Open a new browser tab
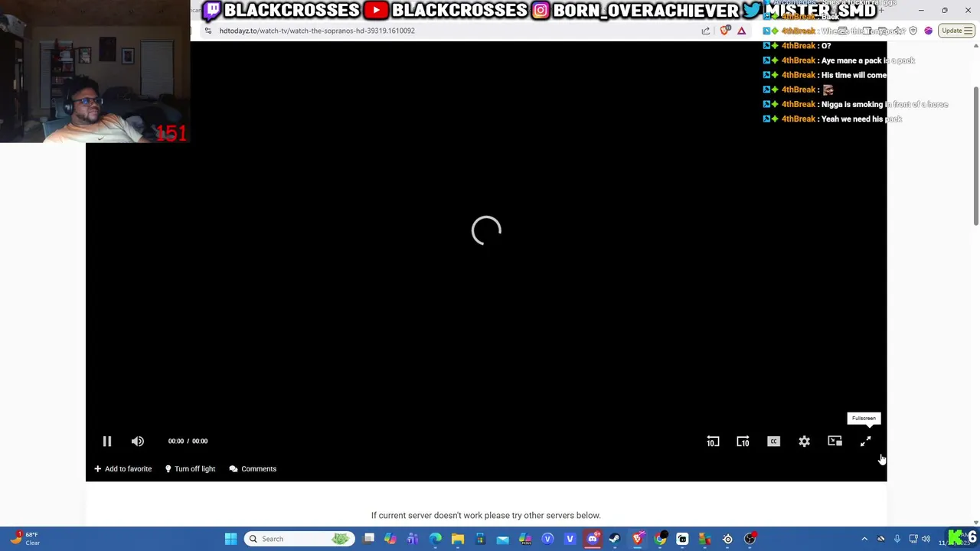This screenshot has height=551, width=980. coord(881,11)
